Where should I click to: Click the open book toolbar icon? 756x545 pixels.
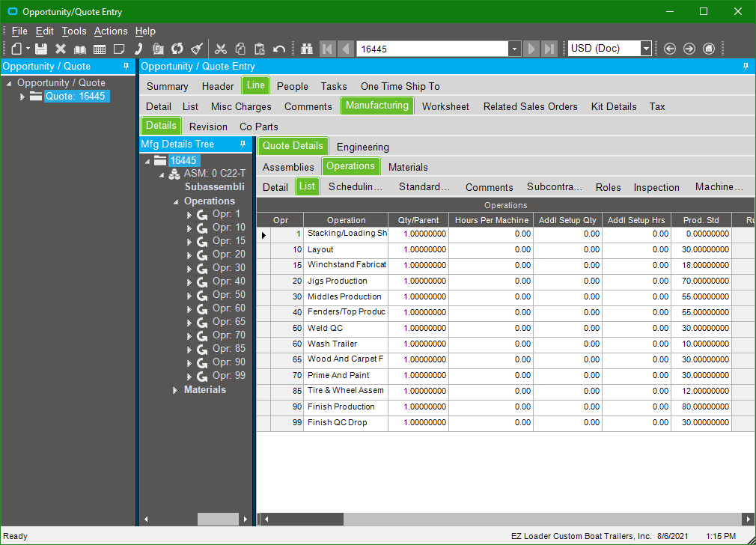(x=80, y=49)
